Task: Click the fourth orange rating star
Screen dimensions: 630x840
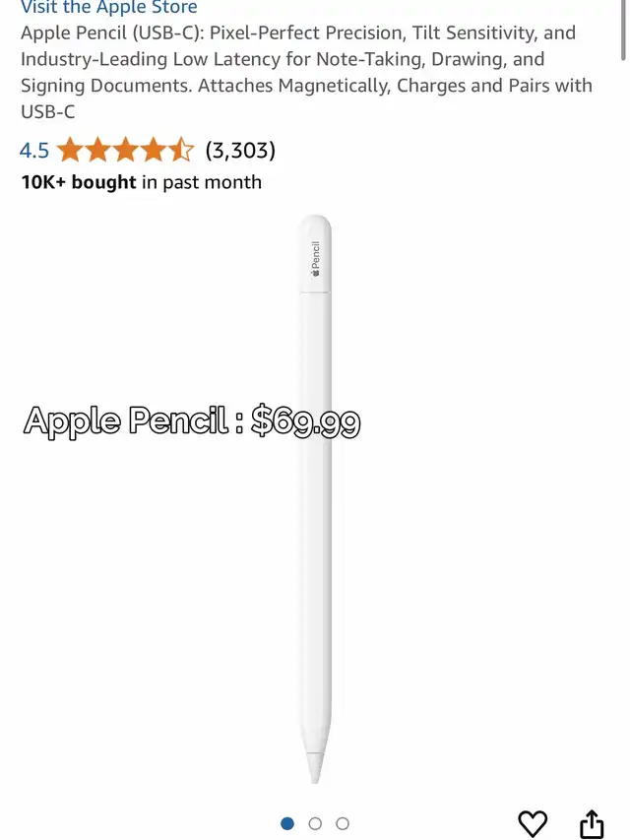Action: point(154,150)
